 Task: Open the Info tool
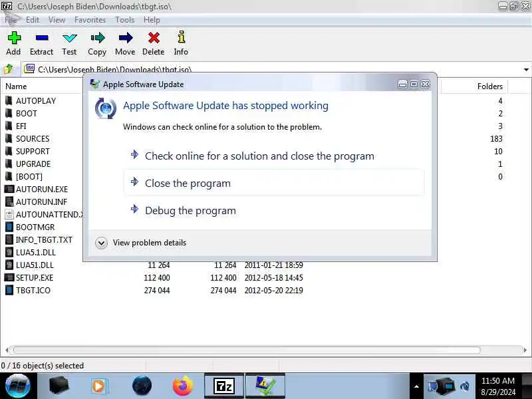[181, 43]
